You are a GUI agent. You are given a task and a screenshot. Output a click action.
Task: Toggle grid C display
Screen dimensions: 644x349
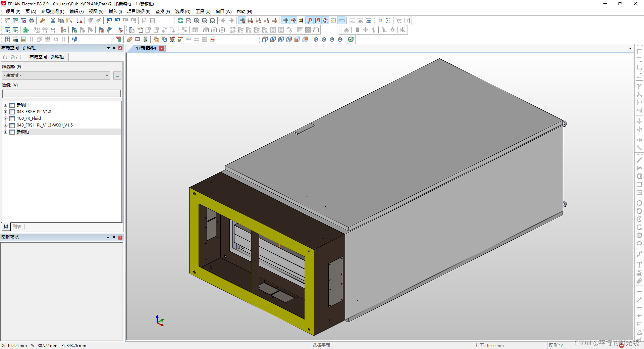(258, 20)
